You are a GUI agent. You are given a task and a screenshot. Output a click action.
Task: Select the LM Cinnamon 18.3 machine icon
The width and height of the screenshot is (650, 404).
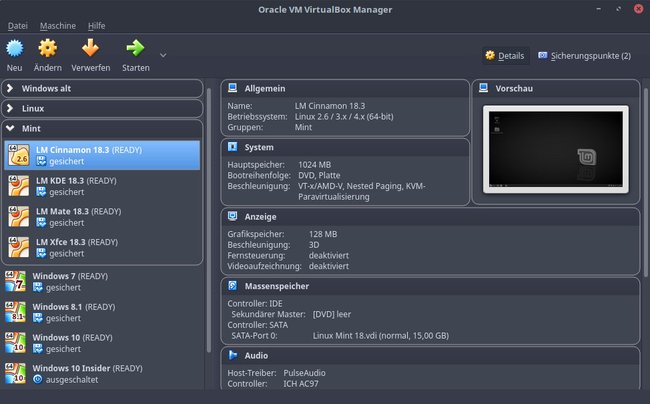(19, 155)
